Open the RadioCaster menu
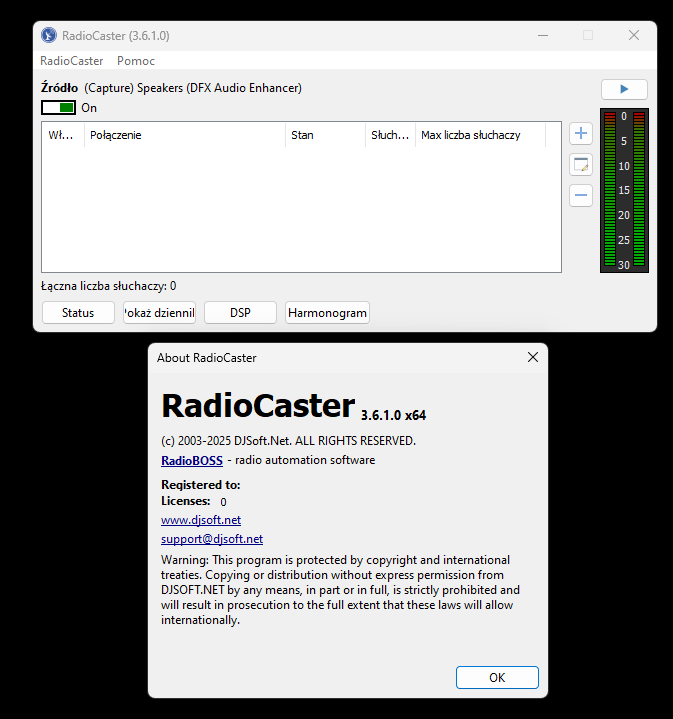Screen dimensions: 673x719 72,61
